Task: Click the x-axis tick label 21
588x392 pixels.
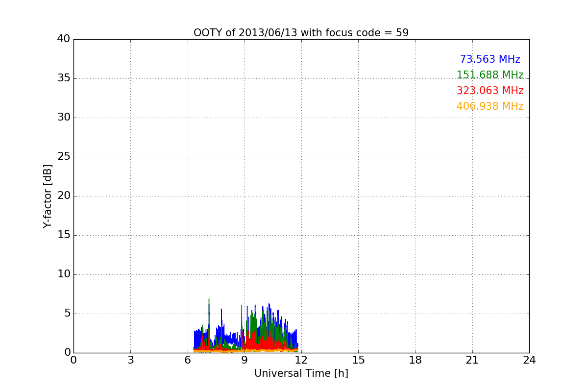Action: pos(472,360)
